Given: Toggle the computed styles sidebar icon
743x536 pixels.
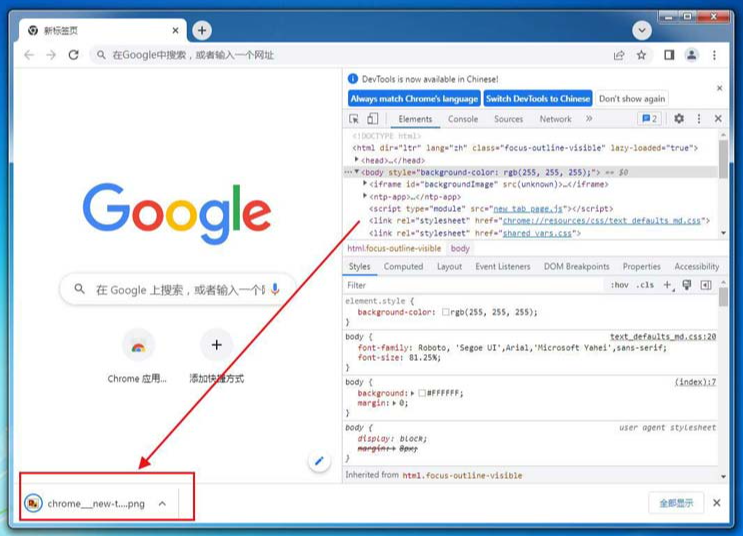Looking at the screenshot, I should point(706,285).
